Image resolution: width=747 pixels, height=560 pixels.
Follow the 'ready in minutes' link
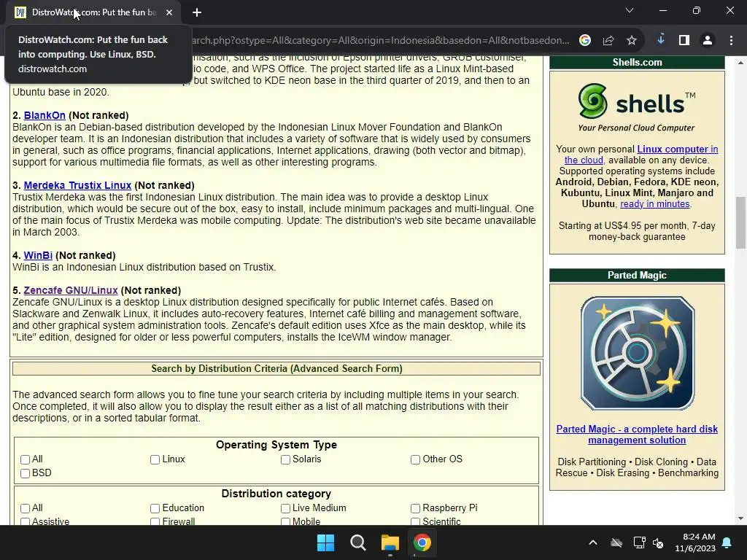click(654, 204)
